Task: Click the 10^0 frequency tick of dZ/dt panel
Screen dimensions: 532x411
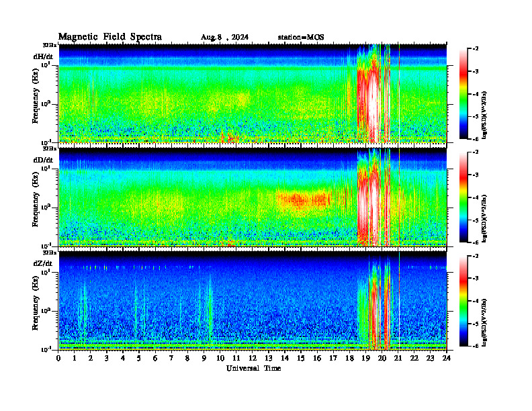Action: point(46,311)
